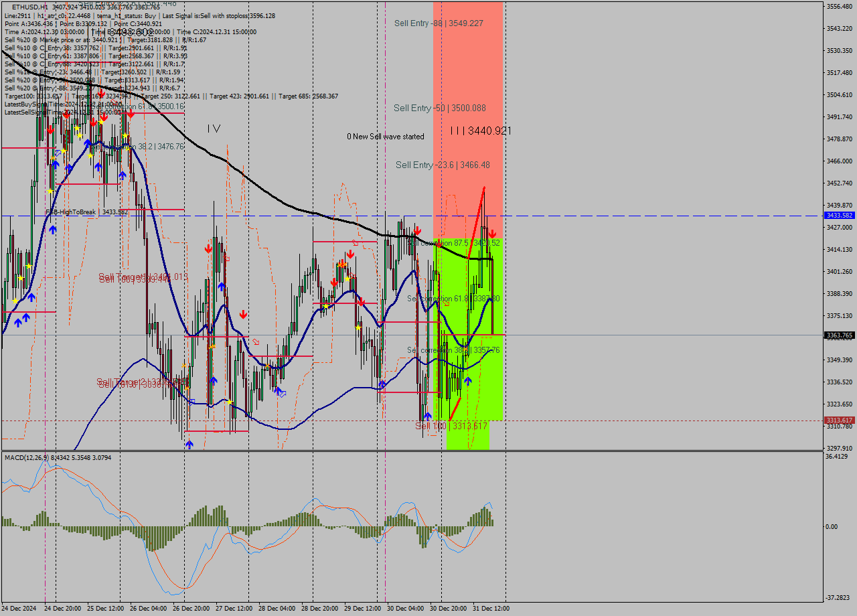
Task: Click the 'Target100: 3313.617' targets line
Action: coord(171,96)
